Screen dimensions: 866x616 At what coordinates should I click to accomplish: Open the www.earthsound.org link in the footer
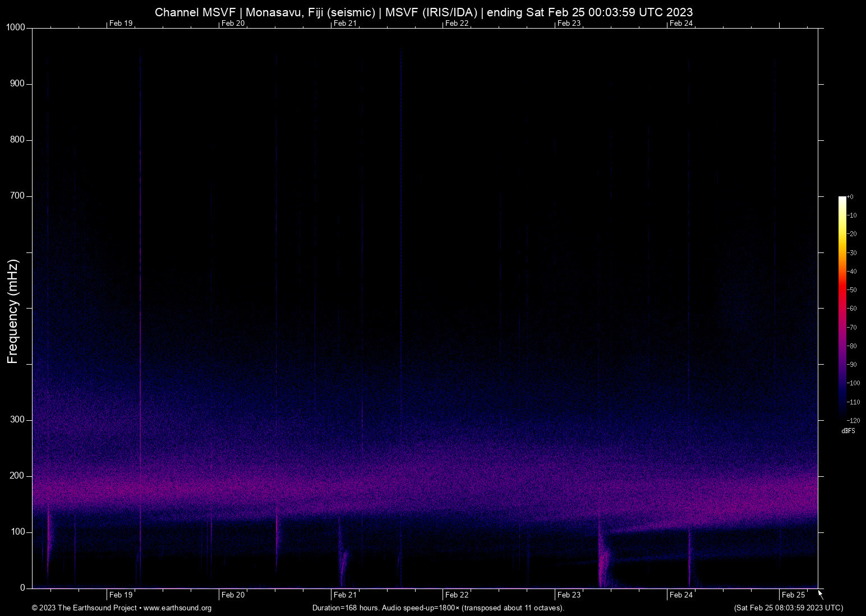(177, 608)
